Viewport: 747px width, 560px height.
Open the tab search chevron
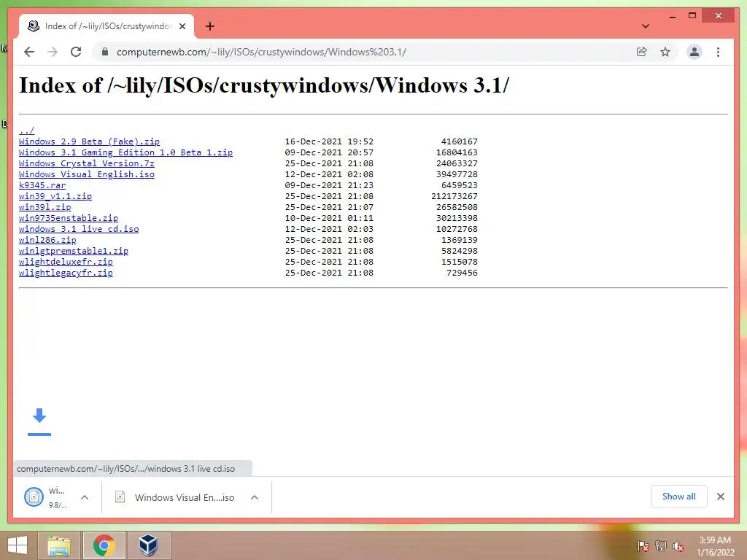point(646,26)
